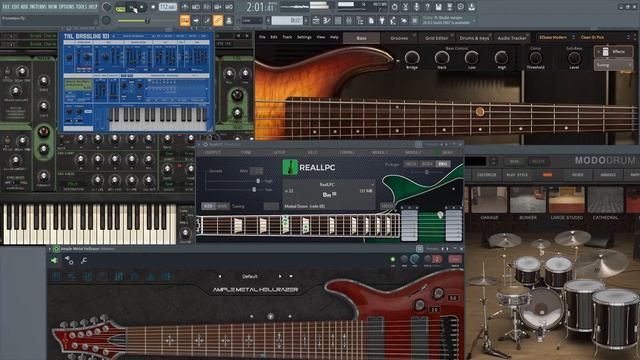This screenshot has width=640, height=360.
Task: Open Settings menu in the bass plugin window
Action: [x=304, y=37]
